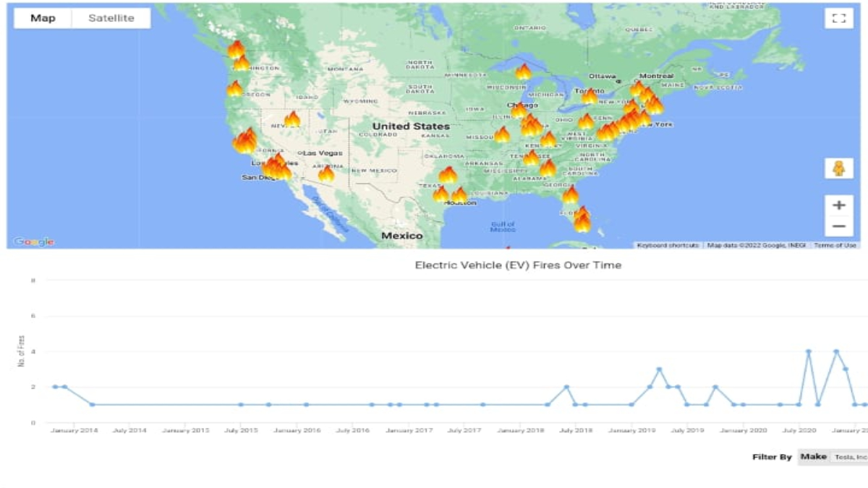Enter fullscreen map mode
The height and width of the screenshot is (488, 868).
pos(838,18)
